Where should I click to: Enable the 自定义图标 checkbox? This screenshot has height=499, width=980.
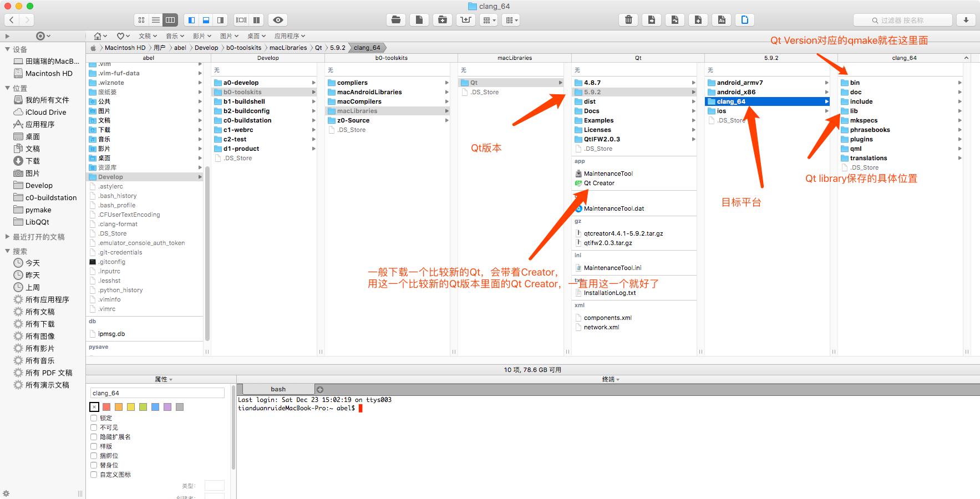click(94, 475)
